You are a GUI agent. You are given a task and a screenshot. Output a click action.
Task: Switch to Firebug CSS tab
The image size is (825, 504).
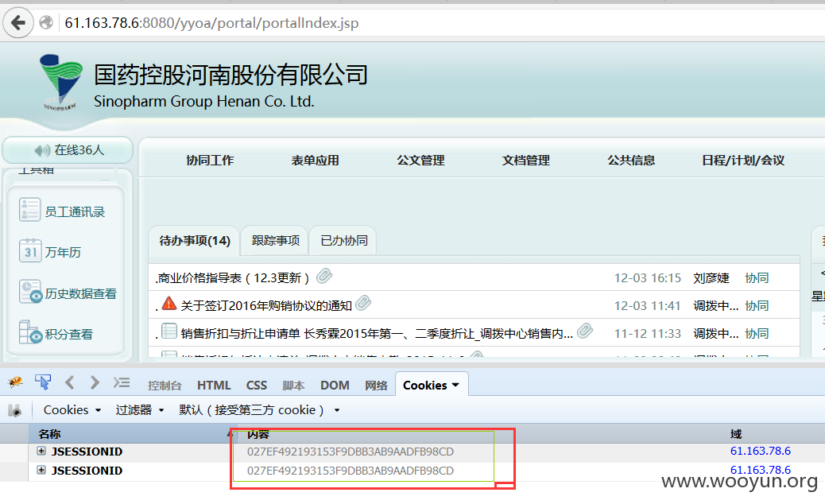point(256,386)
